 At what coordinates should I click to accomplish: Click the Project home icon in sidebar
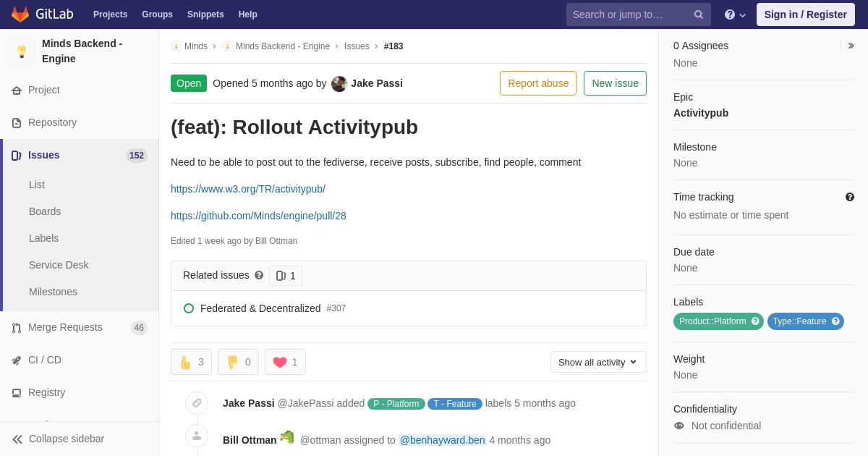pos(17,90)
